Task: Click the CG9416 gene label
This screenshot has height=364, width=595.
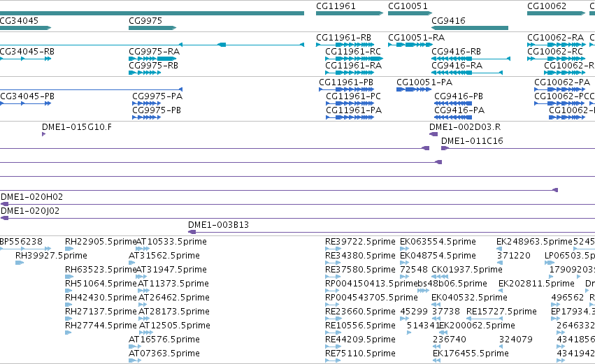Action: click(449, 20)
